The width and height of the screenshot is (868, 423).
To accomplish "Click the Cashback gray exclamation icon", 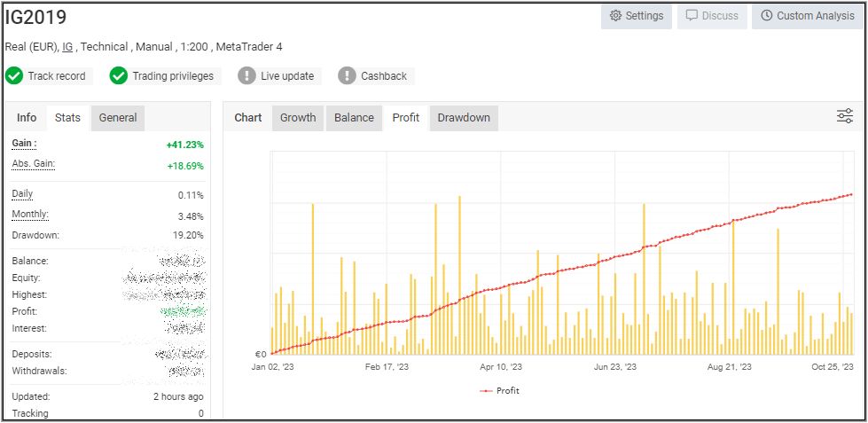I will (x=347, y=76).
